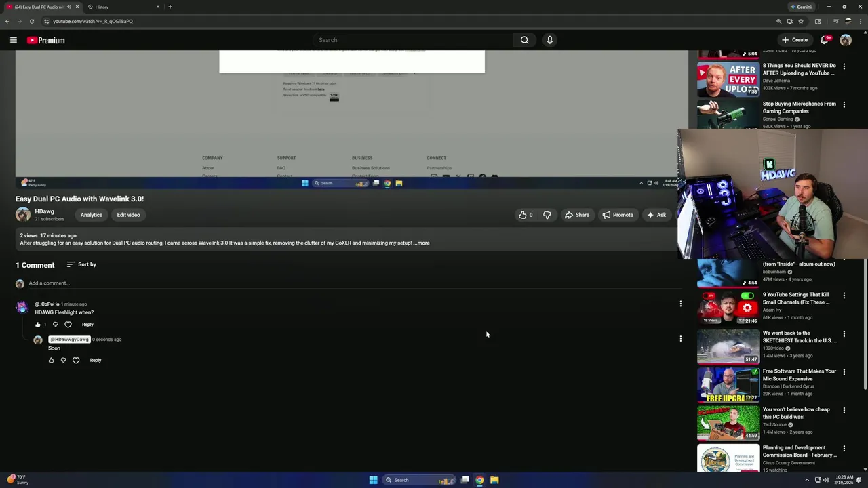Image resolution: width=868 pixels, height=488 pixels.
Task: Click Edit video button
Action: (128, 215)
